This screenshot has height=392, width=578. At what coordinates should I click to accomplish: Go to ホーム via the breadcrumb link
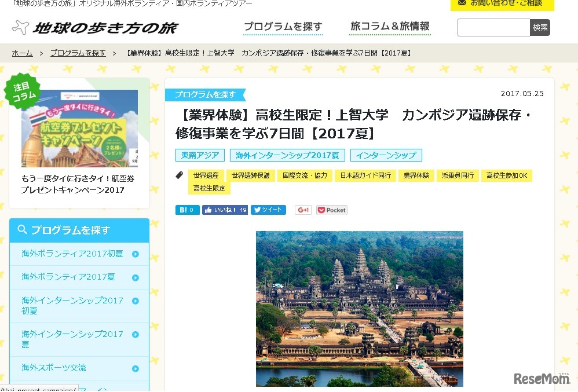click(22, 53)
